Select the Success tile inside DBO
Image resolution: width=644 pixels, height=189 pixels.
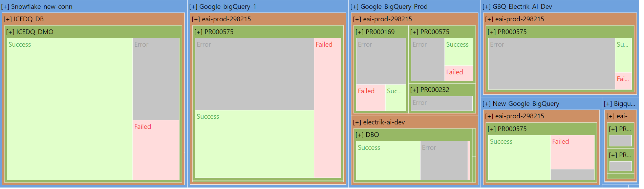pyautogui.click(x=388, y=161)
